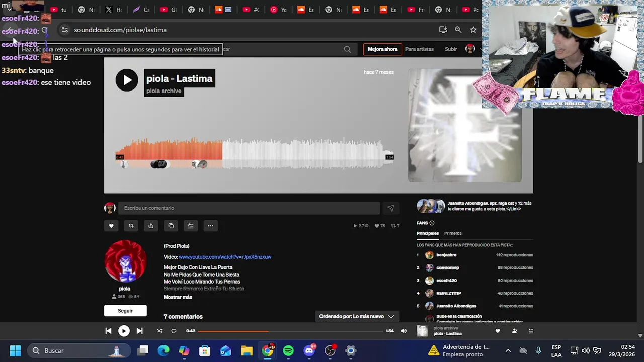
Task: Skip to previous track in bottom player
Action: pos(108,331)
